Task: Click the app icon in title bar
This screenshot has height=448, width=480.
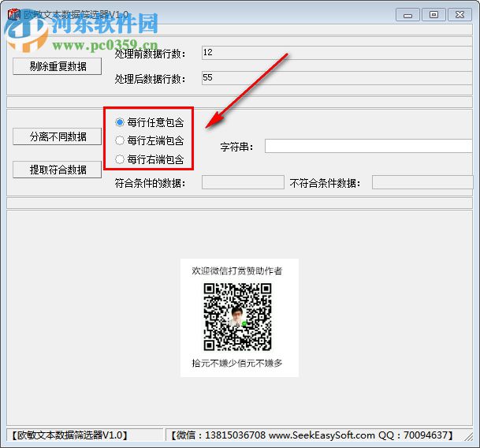Action: (13, 14)
